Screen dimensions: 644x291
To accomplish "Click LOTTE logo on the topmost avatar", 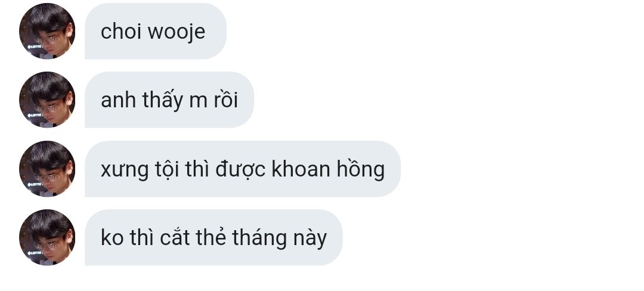I will click(35, 47).
